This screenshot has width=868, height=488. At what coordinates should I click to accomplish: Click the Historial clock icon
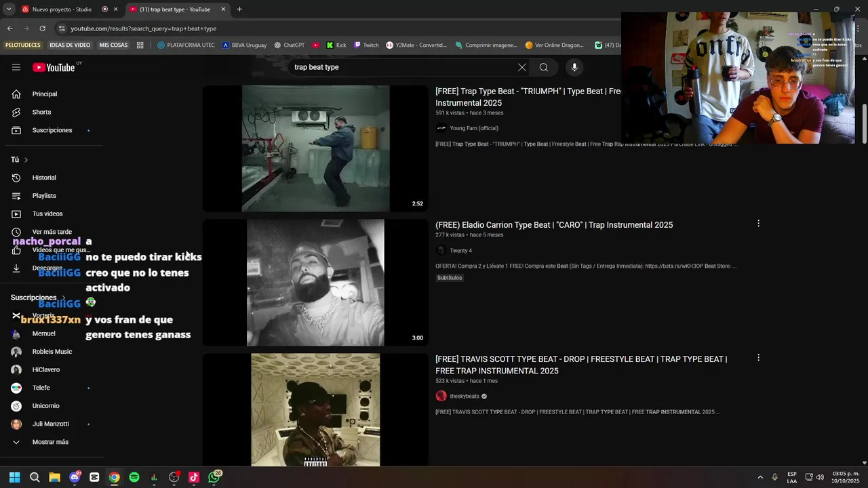coord(16,178)
